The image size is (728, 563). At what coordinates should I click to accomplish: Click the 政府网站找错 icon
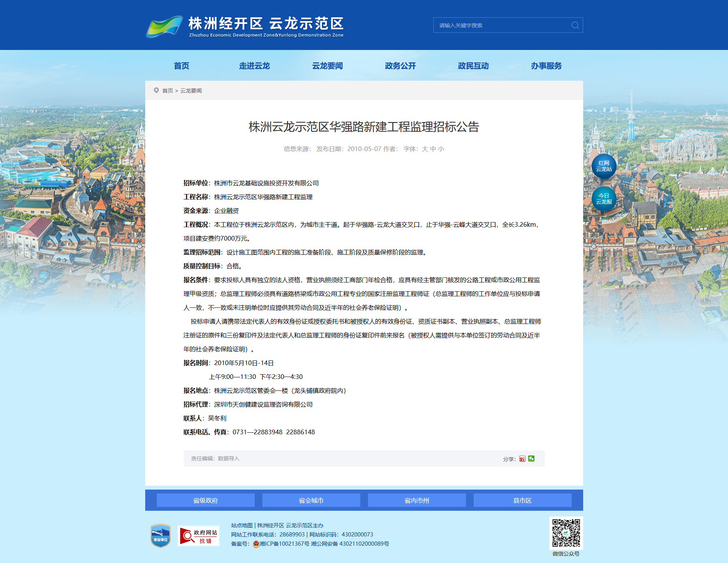tap(198, 536)
